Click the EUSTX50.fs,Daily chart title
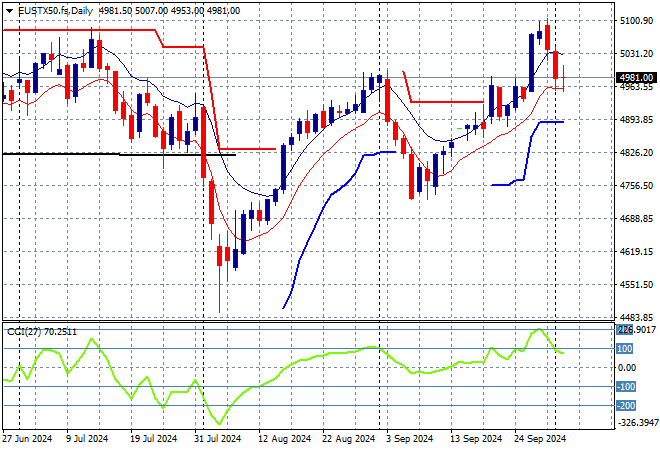660x450 pixels. click(50, 8)
